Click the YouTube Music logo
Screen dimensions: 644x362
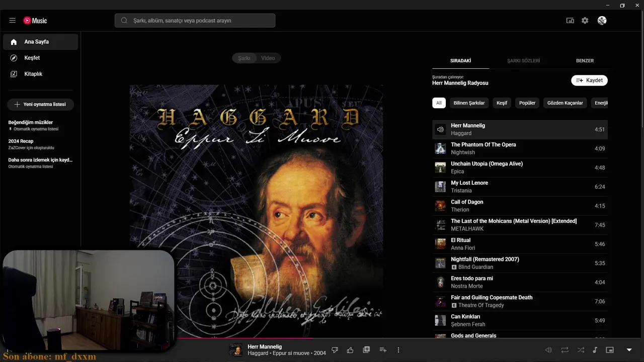[35, 21]
